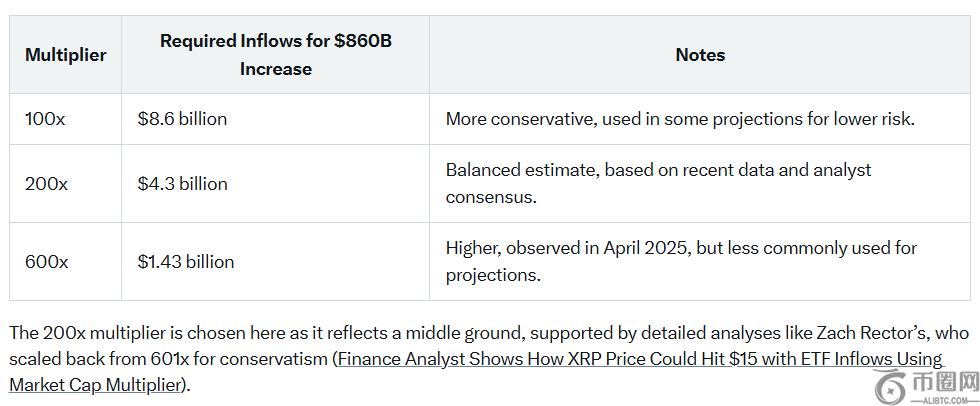
Task: Click the $8.6 billion cell
Action: 182,119
